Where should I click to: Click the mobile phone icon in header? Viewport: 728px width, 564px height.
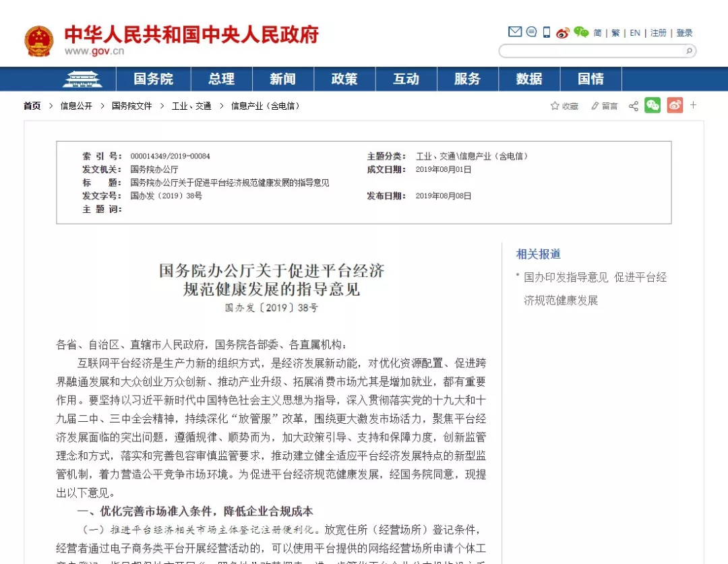547,32
